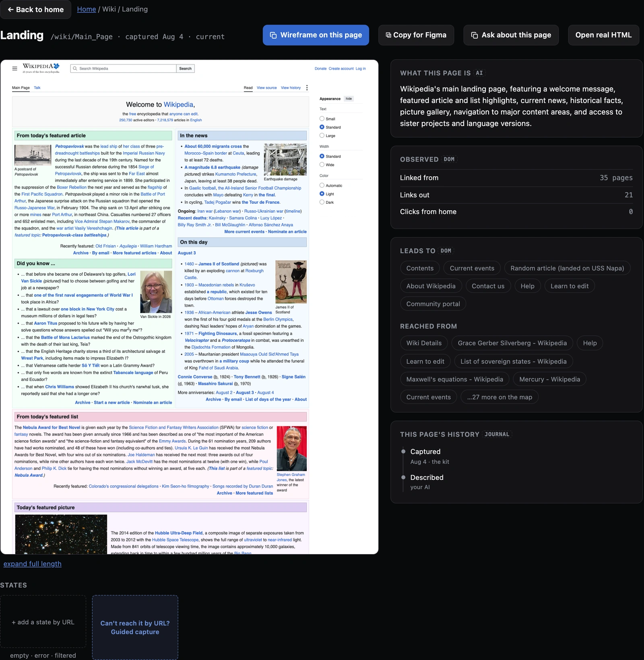
Task: Select the Read tab
Action: 248,88
